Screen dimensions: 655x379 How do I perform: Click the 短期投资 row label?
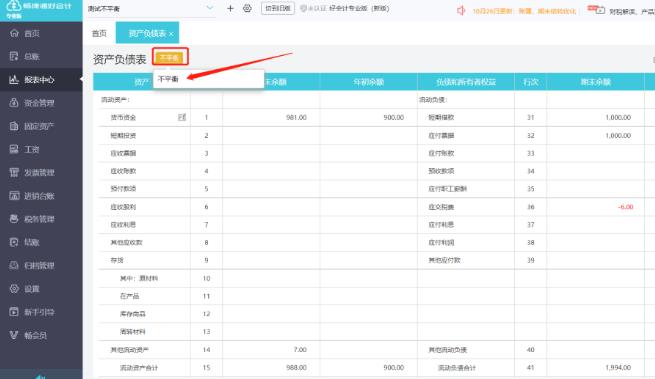[123, 135]
